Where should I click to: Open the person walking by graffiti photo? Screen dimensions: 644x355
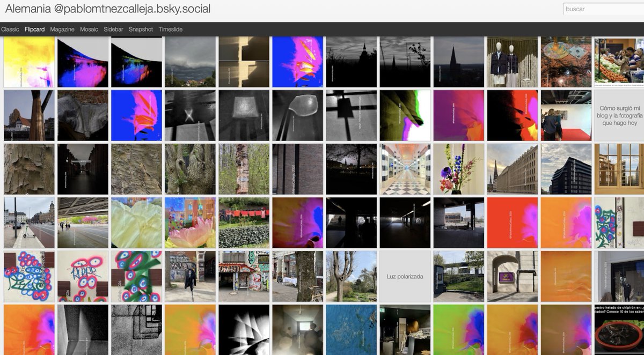coord(191,276)
